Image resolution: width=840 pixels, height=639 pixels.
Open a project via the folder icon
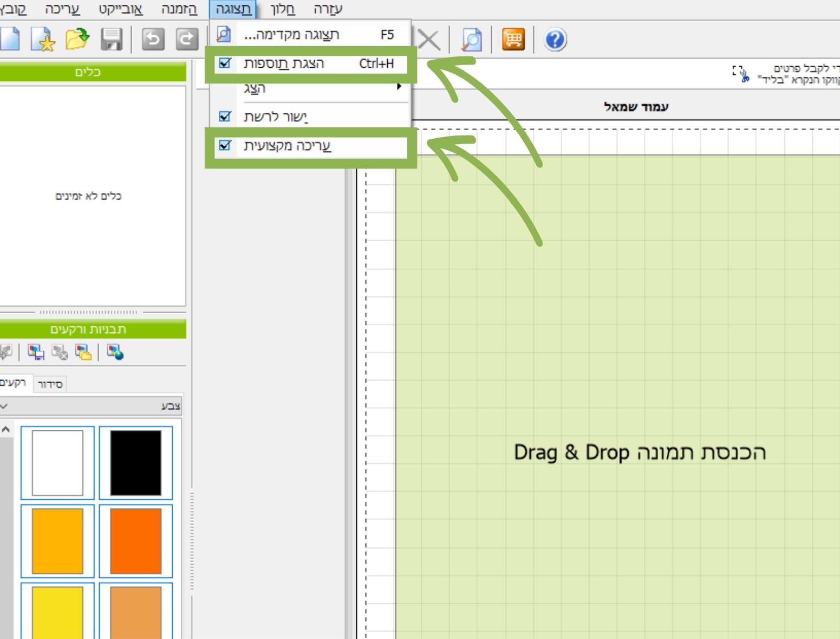[77, 39]
